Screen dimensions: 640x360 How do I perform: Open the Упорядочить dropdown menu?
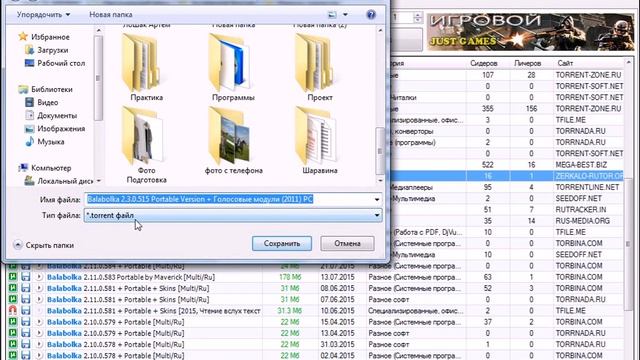(43, 15)
